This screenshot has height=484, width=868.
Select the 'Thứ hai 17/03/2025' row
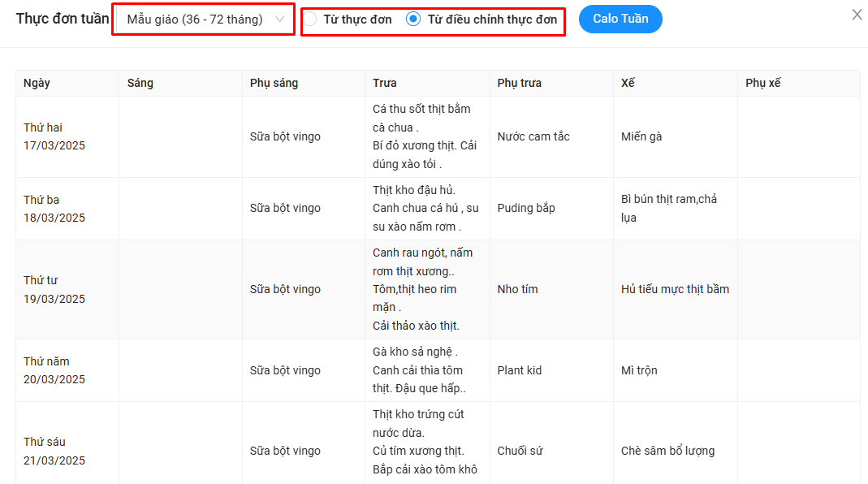[54, 136]
